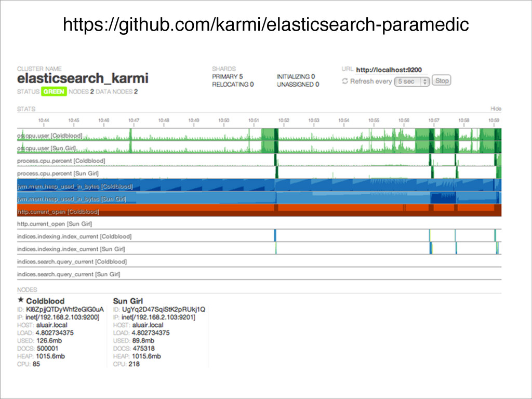The height and width of the screenshot is (399, 532).
Task: Click the DATA NODES 2 label
Action: point(117,91)
